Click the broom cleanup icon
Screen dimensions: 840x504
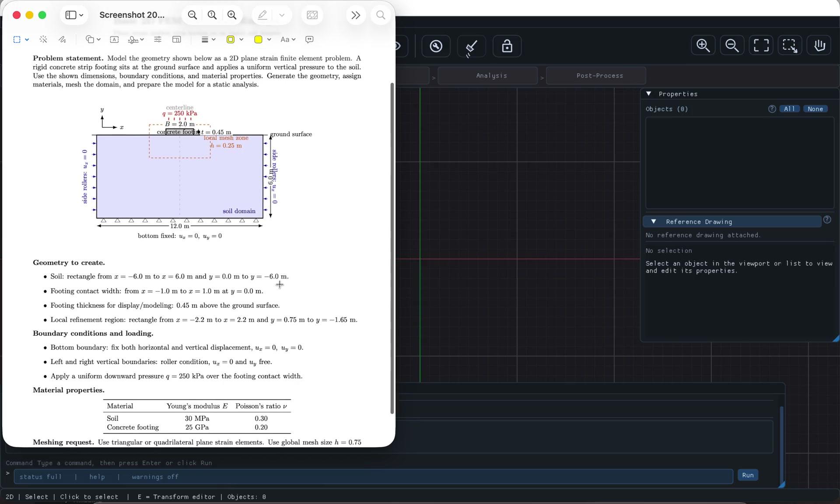pyautogui.click(x=471, y=46)
